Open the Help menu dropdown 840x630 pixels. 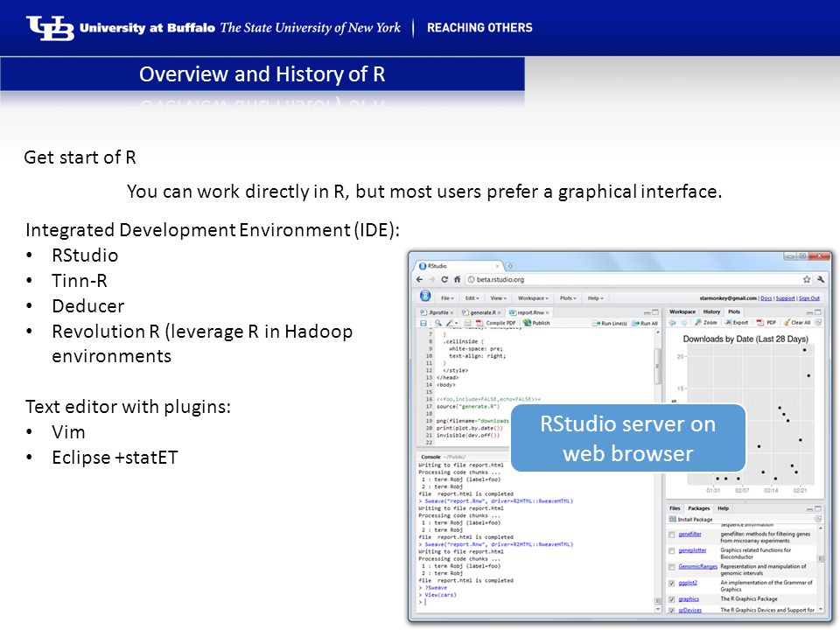tap(595, 298)
